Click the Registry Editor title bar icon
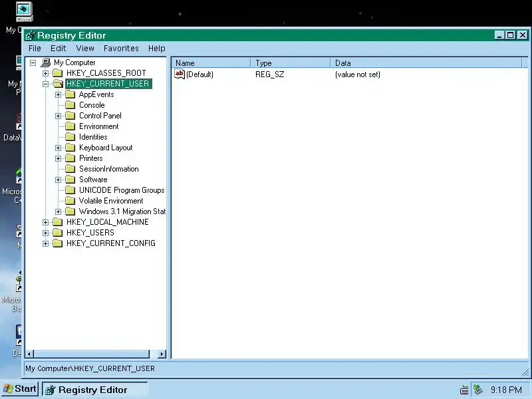Screen dimensions: 532x399 (x=30, y=35)
